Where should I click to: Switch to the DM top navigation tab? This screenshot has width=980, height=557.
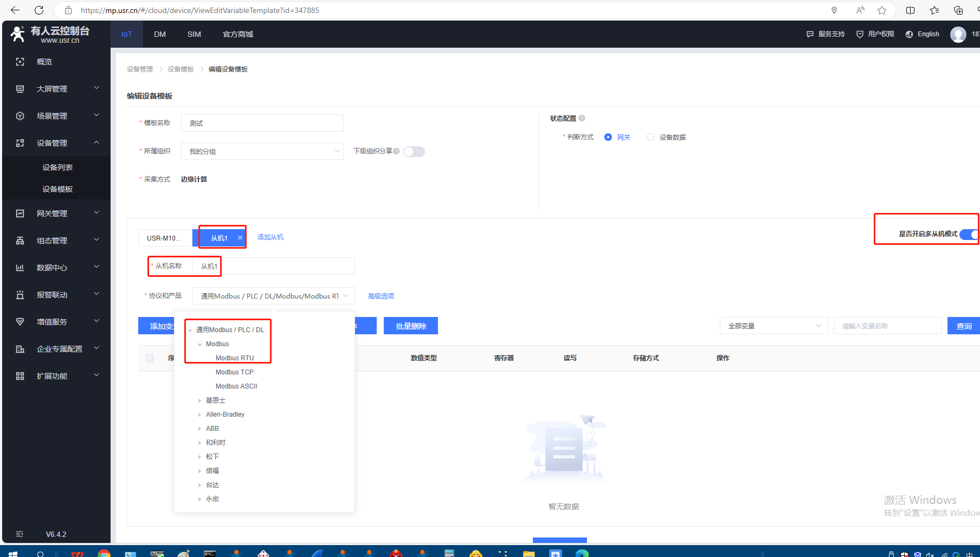pos(160,34)
